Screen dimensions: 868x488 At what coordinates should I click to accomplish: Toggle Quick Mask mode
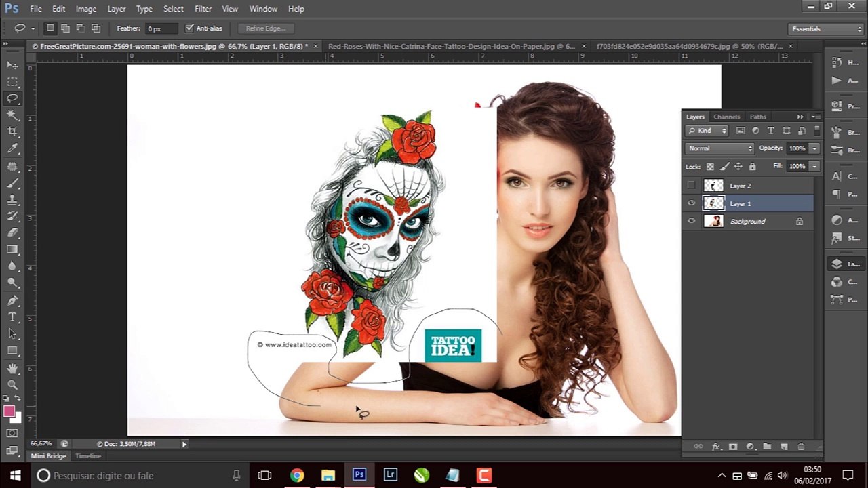(x=12, y=433)
